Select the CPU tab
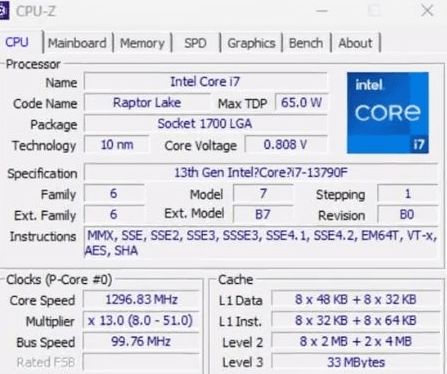Viewport: 447px width, 374px height. click(x=17, y=42)
